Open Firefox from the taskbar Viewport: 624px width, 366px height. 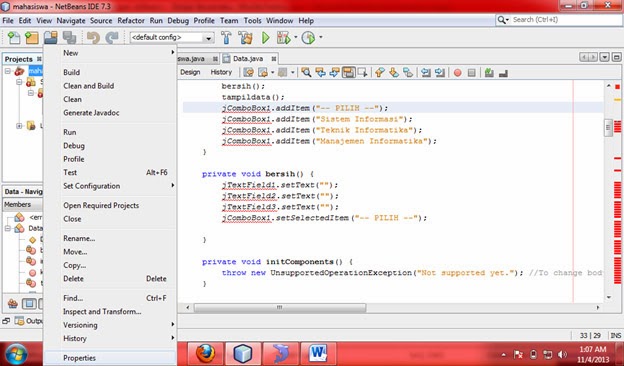coord(205,353)
